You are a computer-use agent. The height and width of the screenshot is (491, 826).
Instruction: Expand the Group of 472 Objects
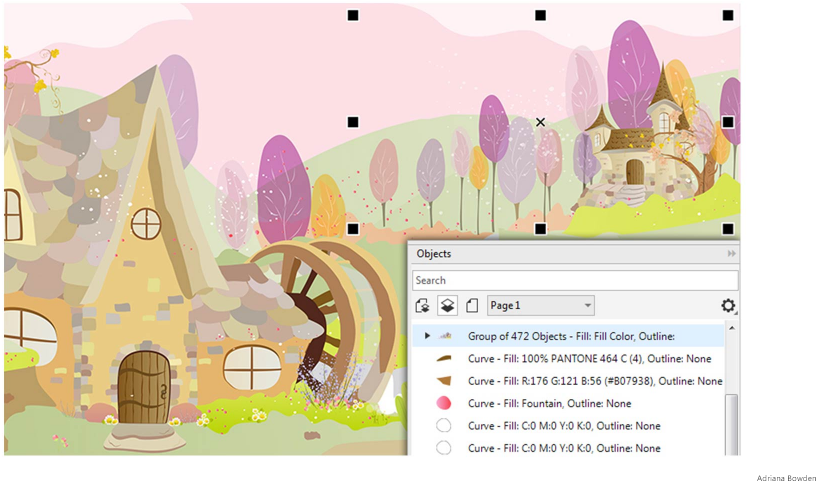(x=427, y=336)
